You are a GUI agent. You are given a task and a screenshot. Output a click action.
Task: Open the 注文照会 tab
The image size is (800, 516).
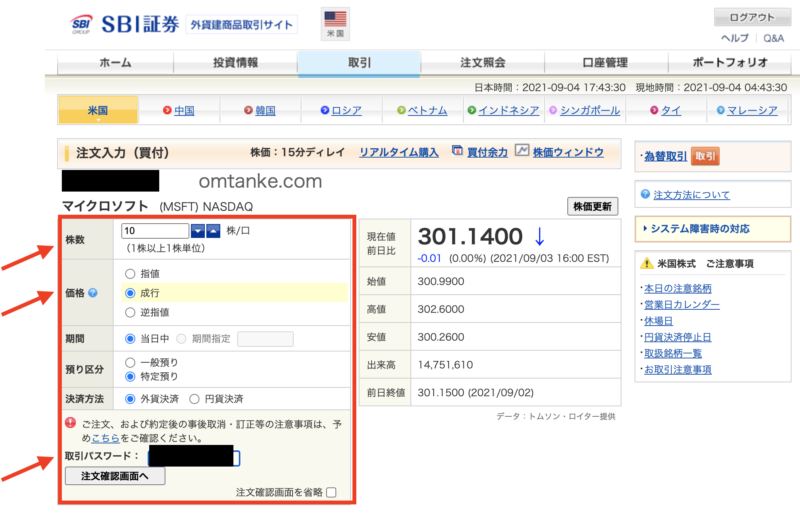point(483,63)
